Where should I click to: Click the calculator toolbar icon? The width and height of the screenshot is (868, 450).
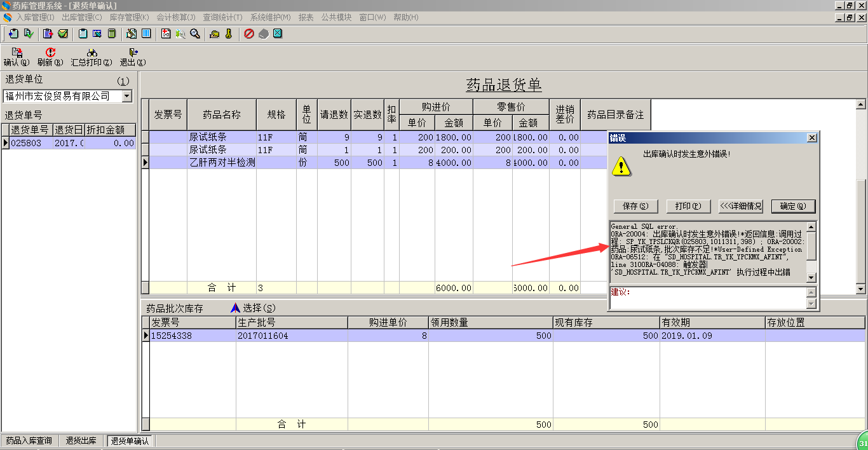pos(112,34)
